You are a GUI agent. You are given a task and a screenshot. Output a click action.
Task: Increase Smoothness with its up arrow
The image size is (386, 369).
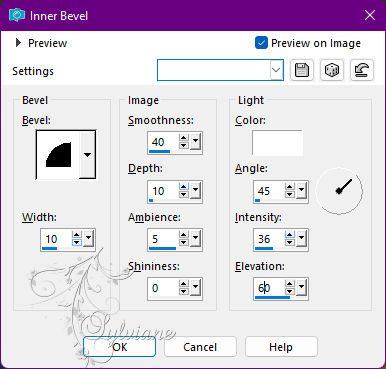[x=183, y=138]
